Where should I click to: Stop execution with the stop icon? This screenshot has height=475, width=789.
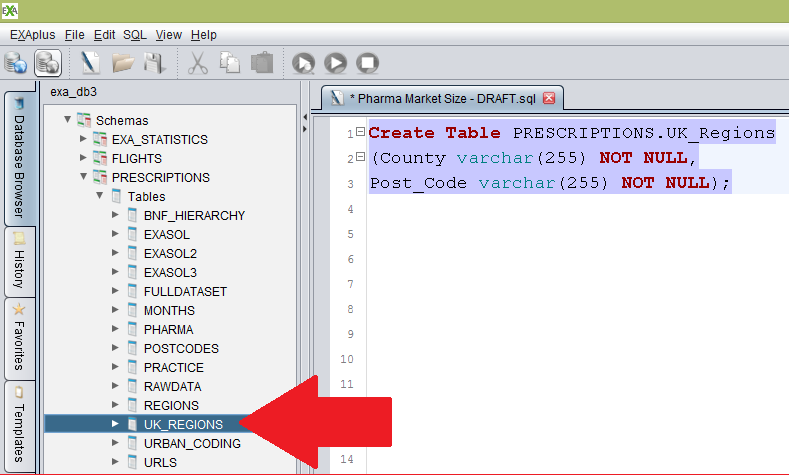click(368, 63)
